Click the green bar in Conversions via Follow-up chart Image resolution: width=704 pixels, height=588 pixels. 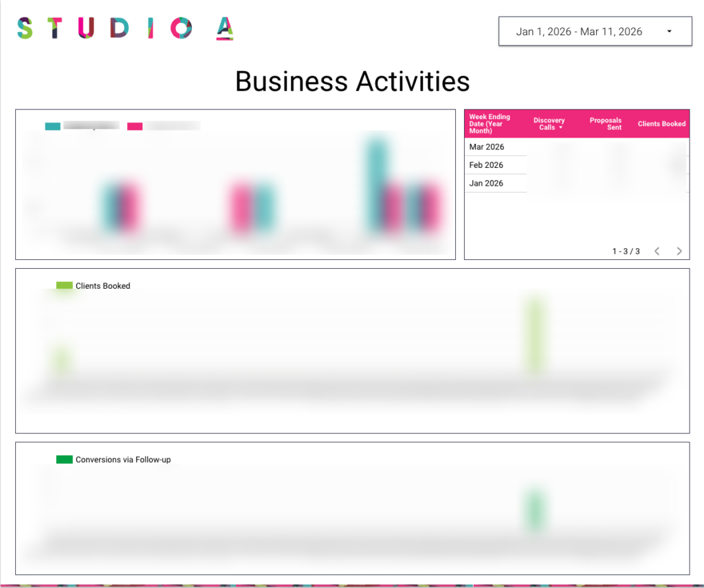click(536, 509)
